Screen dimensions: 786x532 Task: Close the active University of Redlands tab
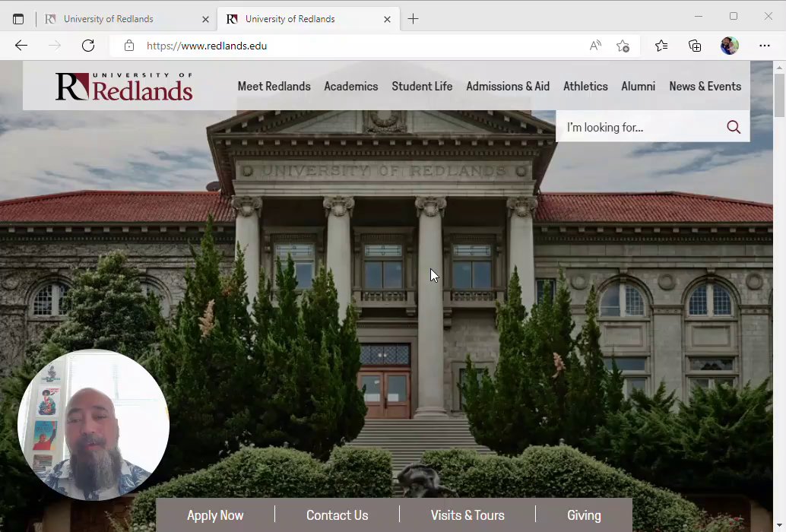point(387,19)
